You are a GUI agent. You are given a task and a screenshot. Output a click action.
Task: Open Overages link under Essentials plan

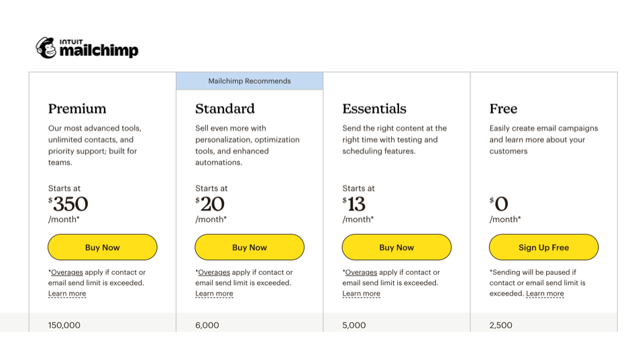(361, 272)
